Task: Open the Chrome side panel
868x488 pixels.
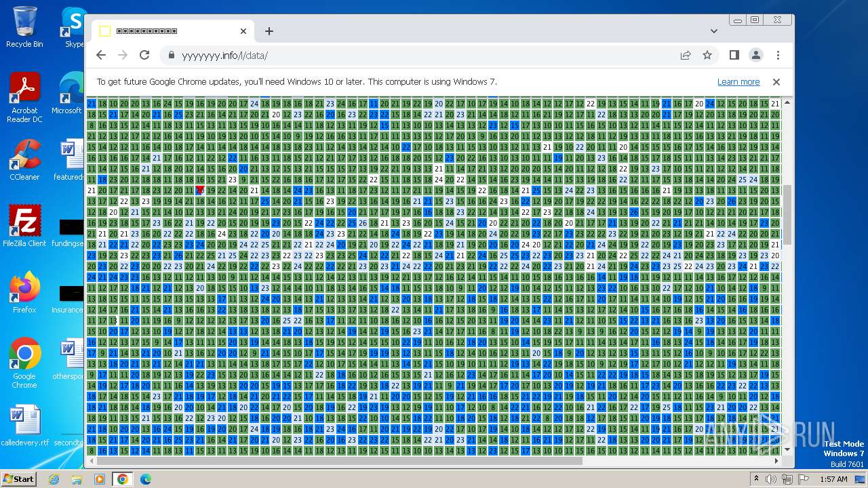Action: 734,55
